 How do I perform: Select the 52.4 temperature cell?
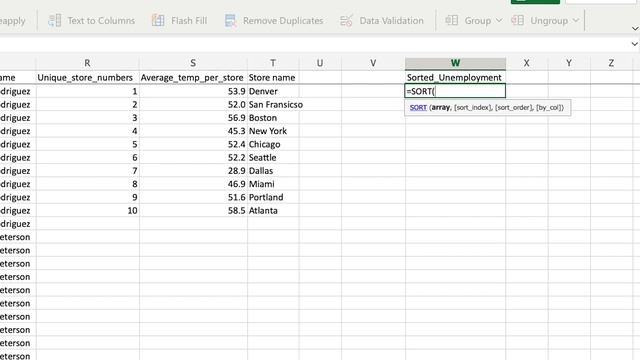click(193, 144)
